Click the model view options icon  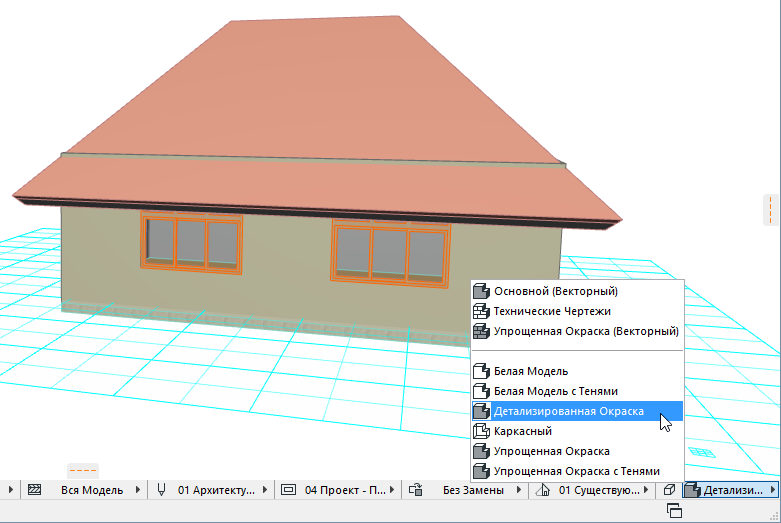(288, 490)
